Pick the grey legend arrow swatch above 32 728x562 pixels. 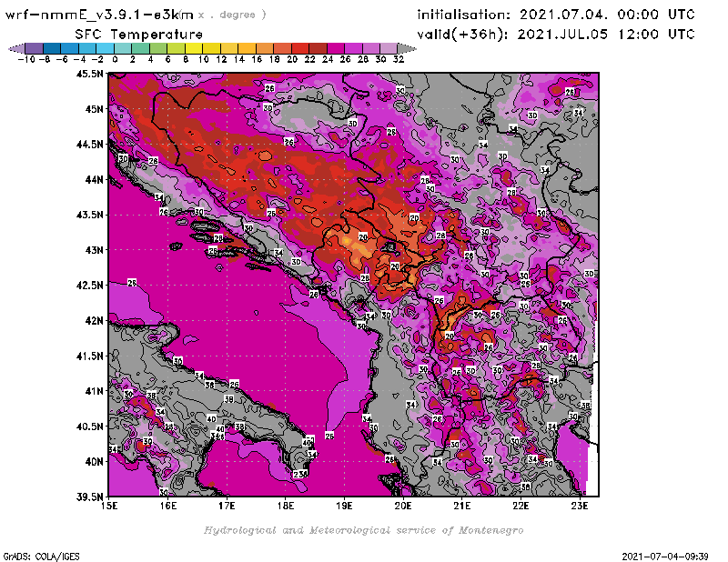pos(406,48)
